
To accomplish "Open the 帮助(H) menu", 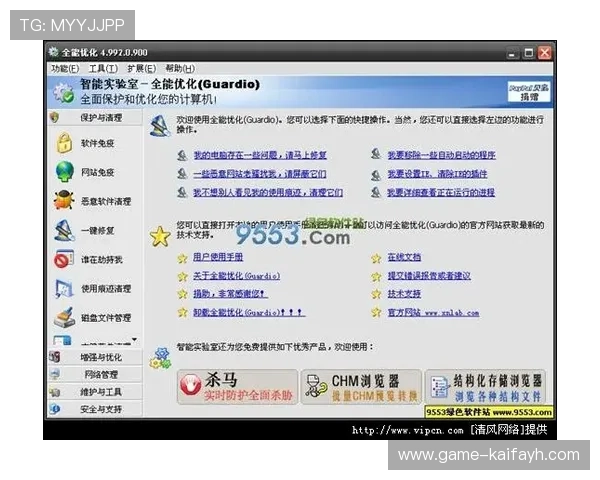I will click(179, 69).
